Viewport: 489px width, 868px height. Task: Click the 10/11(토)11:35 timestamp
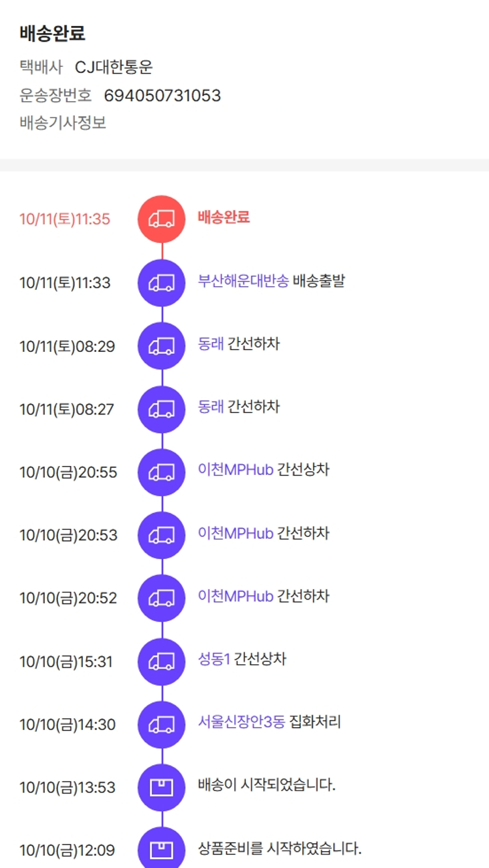click(x=65, y=219)
